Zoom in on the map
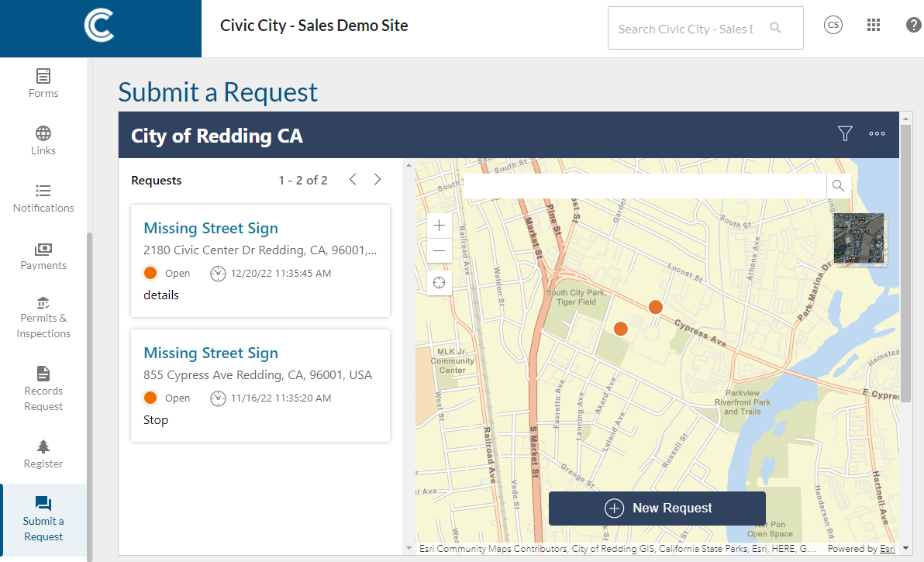 point(439,225)
